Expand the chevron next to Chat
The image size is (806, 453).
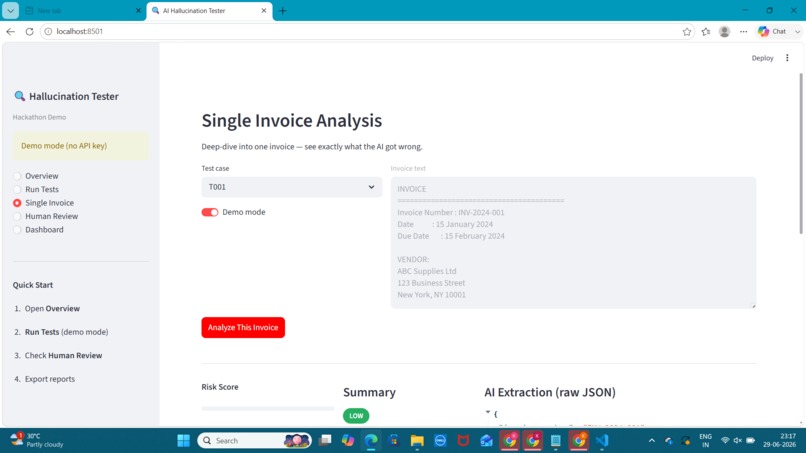[797, 31]
